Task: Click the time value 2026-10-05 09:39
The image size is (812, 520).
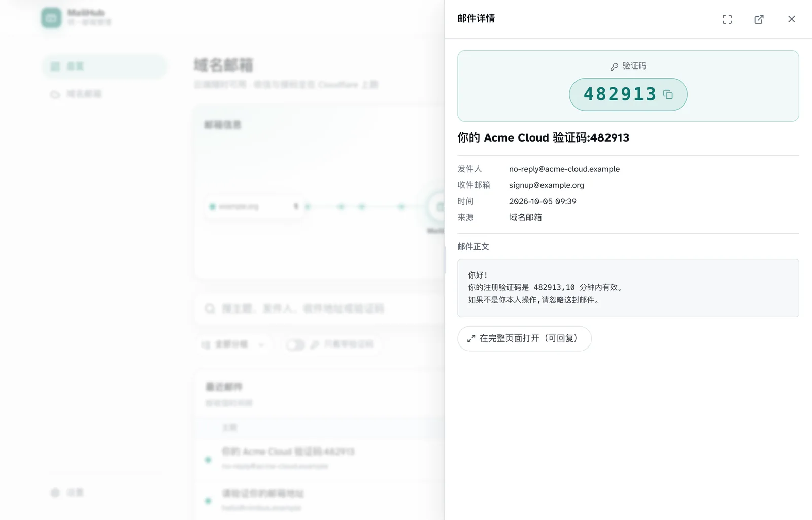Action: (543, 201)
